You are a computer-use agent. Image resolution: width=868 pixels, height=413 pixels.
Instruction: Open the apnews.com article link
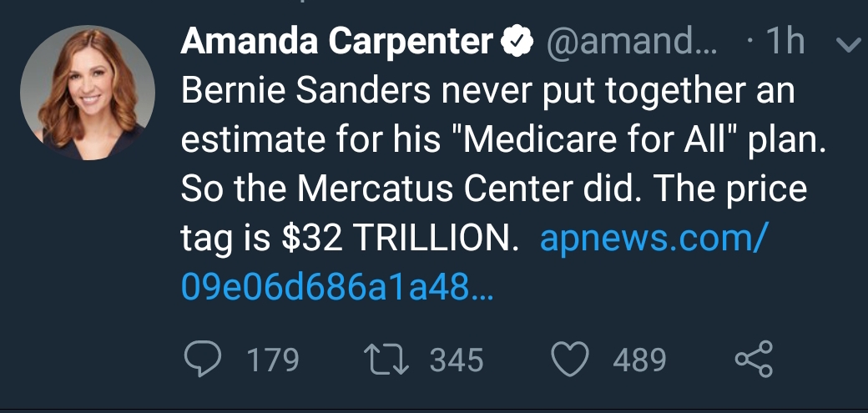pyautogui.click(x=653, y=239)
